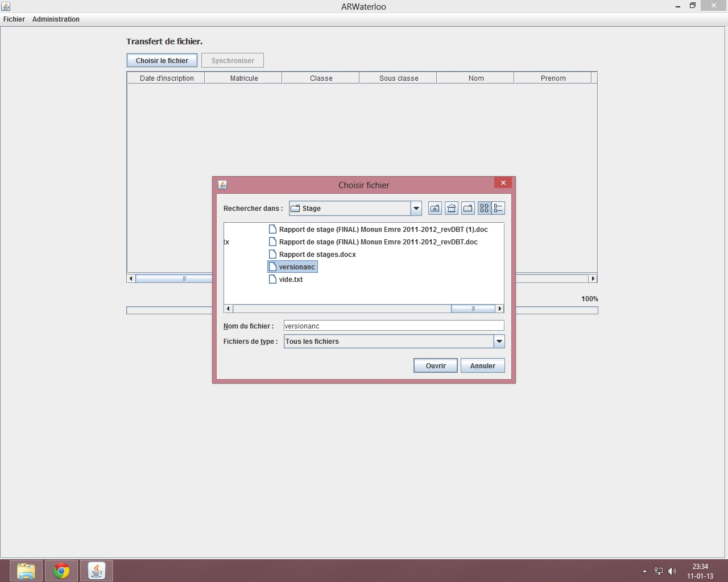Screen dimensions: 728x582
Task: Click the volume speaker tray icon
Action: click(x=672, y=571)
